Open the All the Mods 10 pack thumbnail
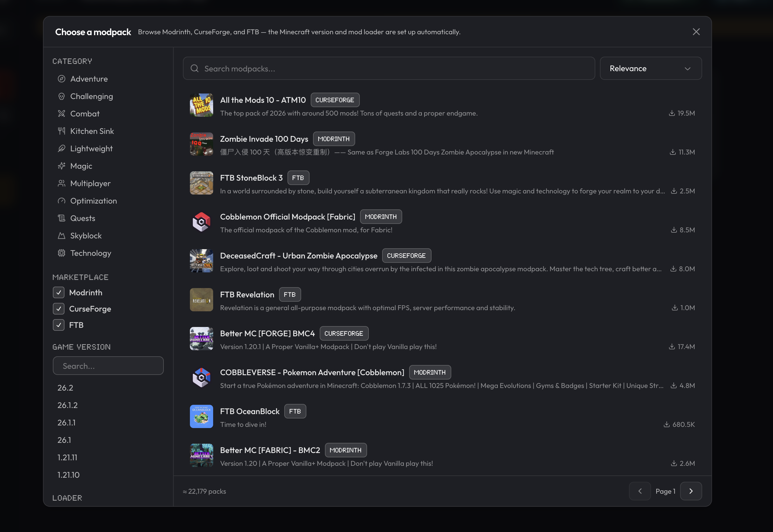 click(x=201, y=105)
